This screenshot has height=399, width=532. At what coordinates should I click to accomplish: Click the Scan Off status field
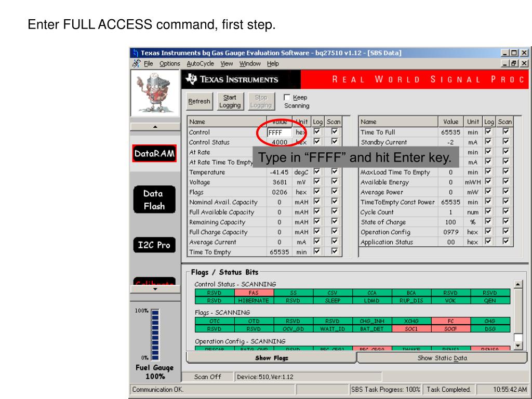coord(208,377)
